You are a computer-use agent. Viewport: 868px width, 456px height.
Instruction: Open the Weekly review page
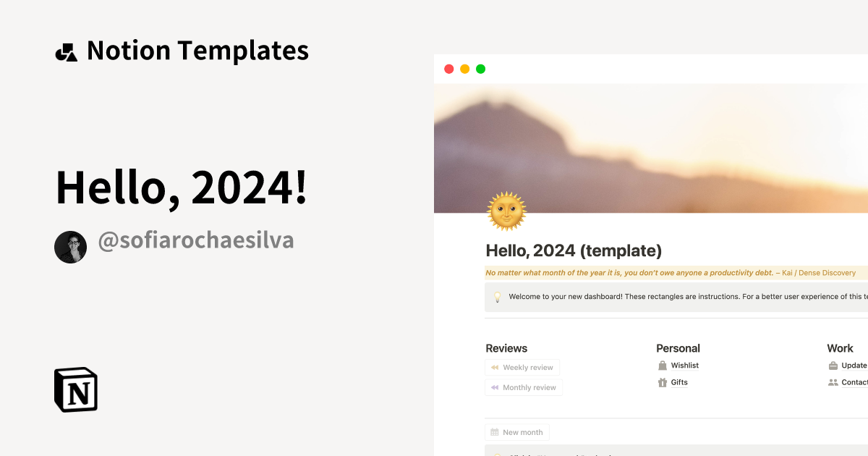522,368
